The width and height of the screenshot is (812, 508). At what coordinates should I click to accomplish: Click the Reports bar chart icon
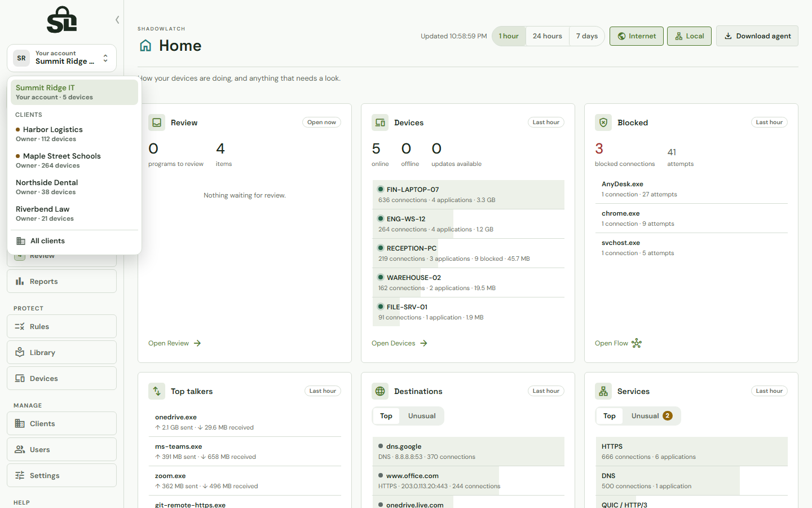[x=20, y=281]
